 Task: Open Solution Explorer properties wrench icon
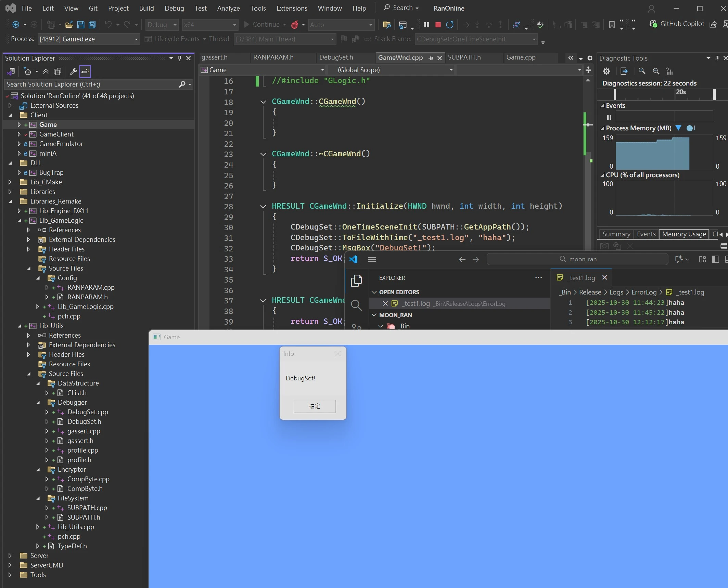[73, 71]
